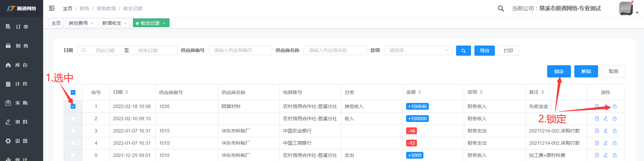Click the lock icon in row 1
Screen dimensions: 644x161
[614, 106]
